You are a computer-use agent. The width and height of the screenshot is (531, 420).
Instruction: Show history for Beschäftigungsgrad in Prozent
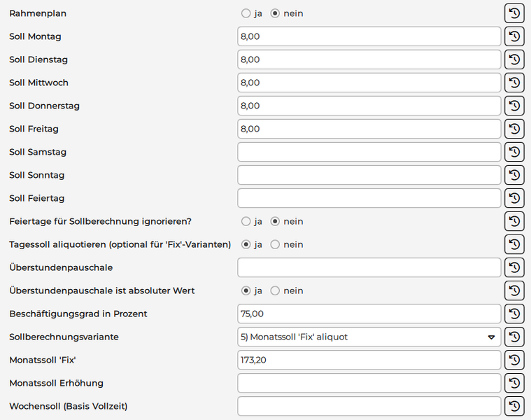pyautogui.click(x=514, y=314)
